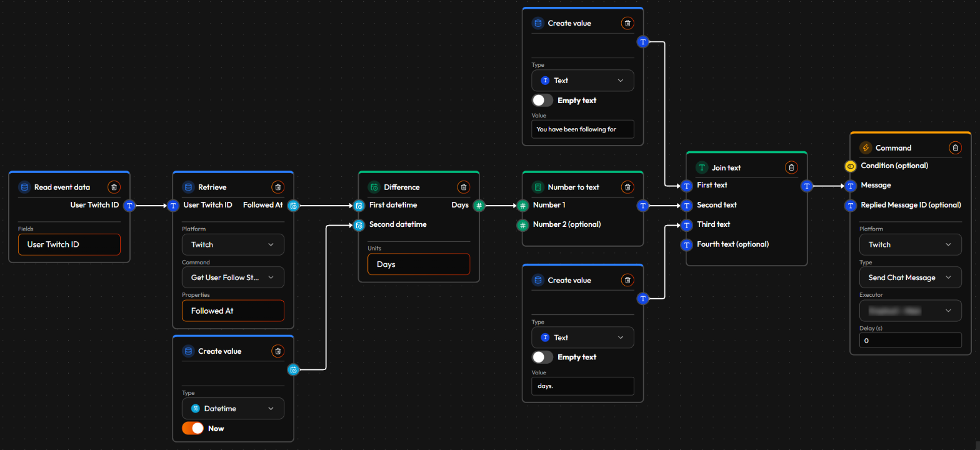Click Message input port on Command node
Screen dimensions: 980x450
(851, 186)
